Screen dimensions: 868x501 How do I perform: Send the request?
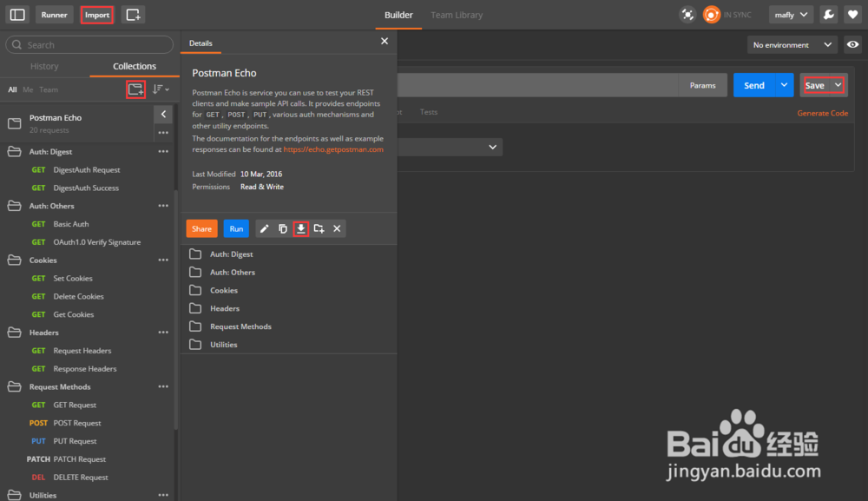[754, 85]
